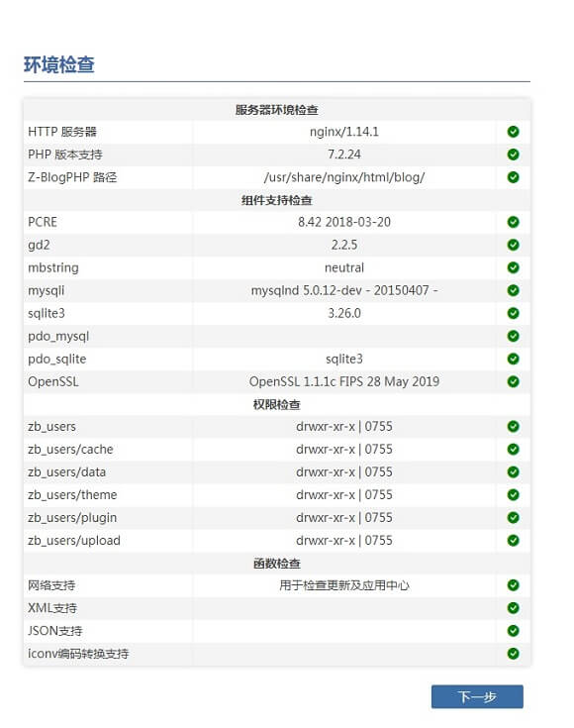Click green check icon in mysqli row
Screen dimensions: 574x728
tap(513, 290)
